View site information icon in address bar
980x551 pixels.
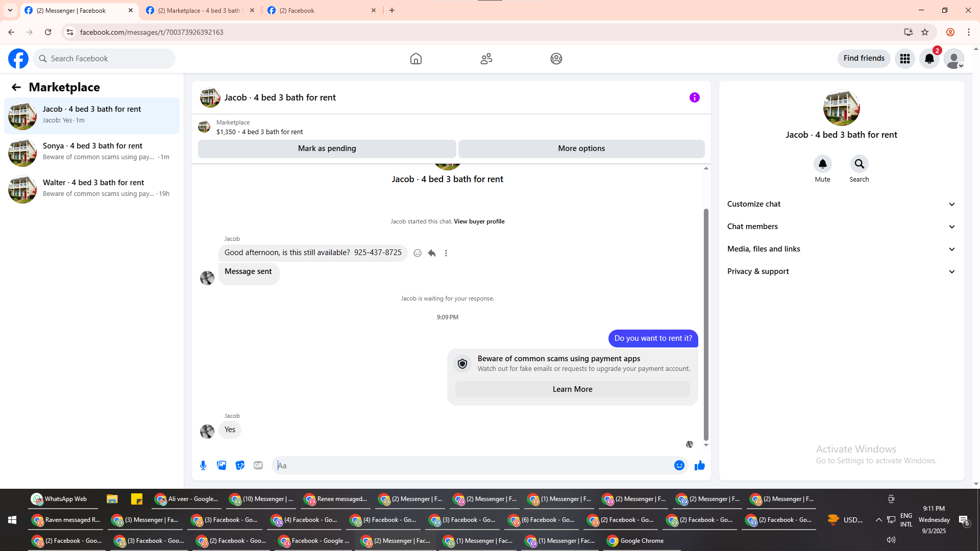tap(70, 32)
